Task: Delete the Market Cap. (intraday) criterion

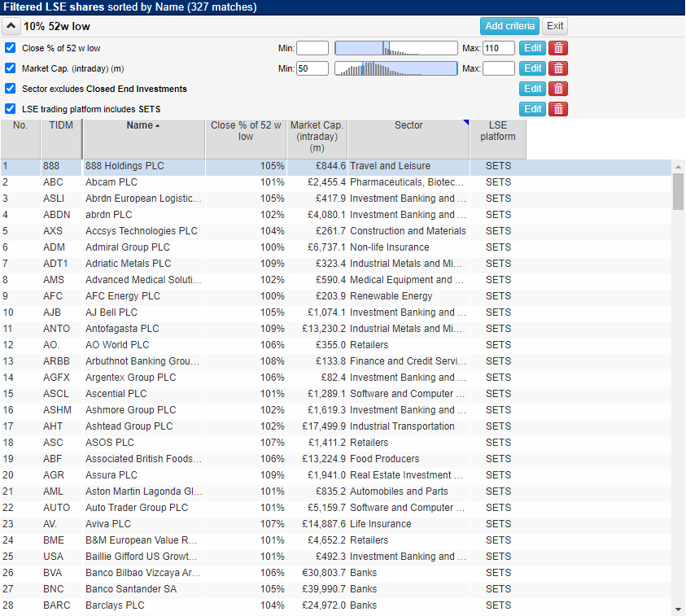Action: pyautogui.click(x=558, y=68)
